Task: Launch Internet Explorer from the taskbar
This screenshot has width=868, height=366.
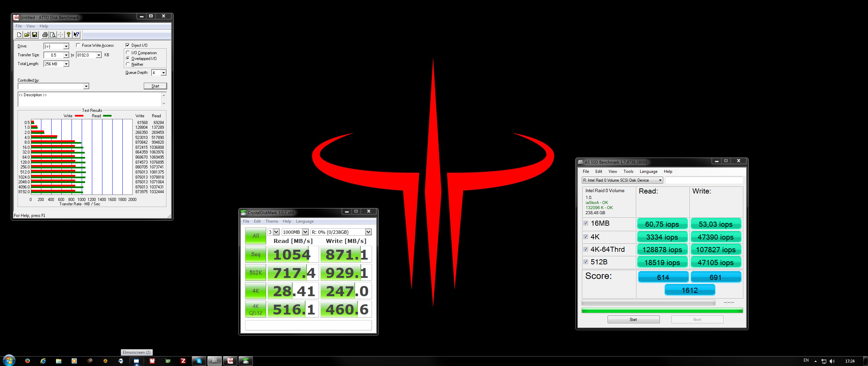Action: pyautogui.click(x=43, y=361)
